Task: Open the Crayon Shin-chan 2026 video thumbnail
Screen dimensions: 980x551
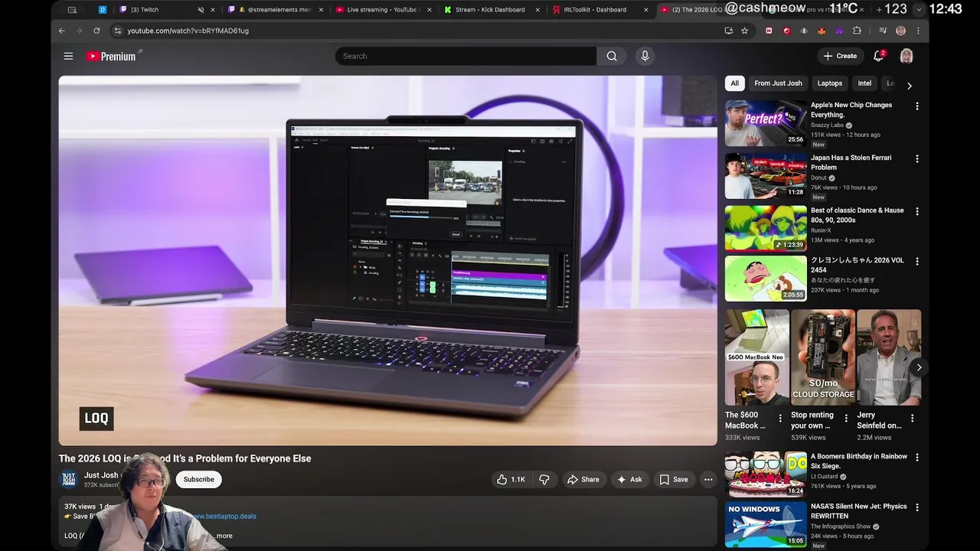Action: tap(766, 279)
